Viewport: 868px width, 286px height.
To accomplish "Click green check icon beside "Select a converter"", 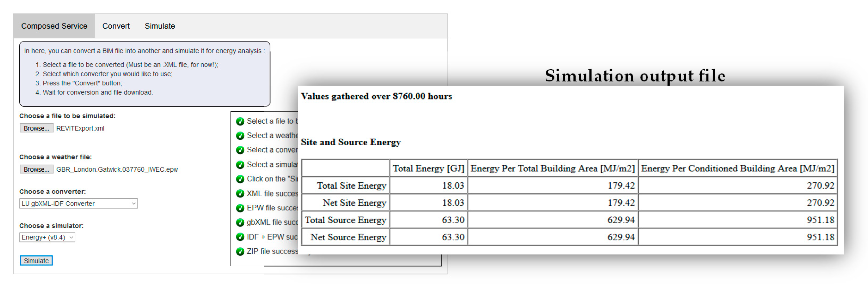I will coord(240,150).
